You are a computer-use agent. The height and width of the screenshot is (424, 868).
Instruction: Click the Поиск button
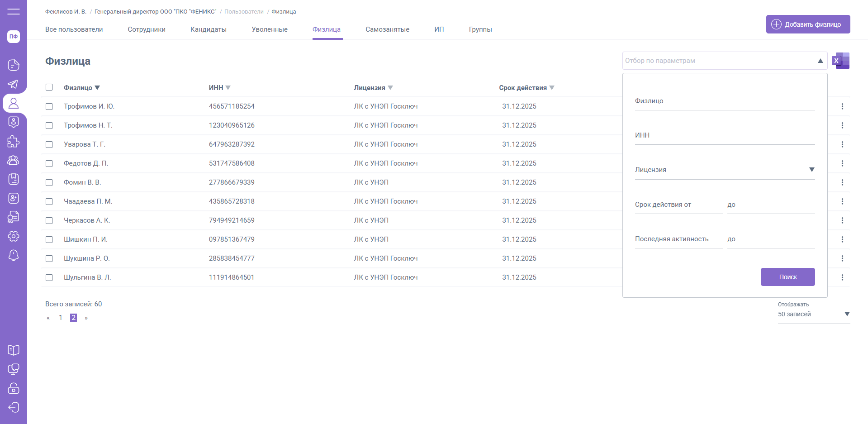(x=787, y=277)
